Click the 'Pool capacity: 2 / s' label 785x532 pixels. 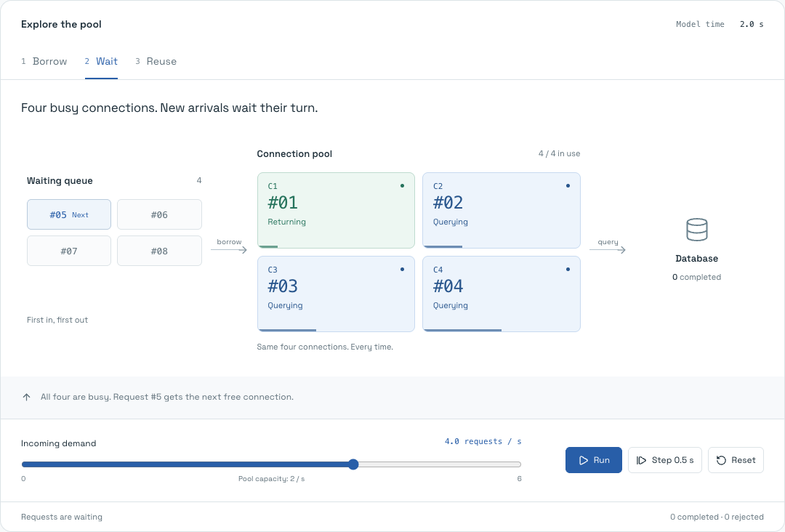tap(271, 479)
